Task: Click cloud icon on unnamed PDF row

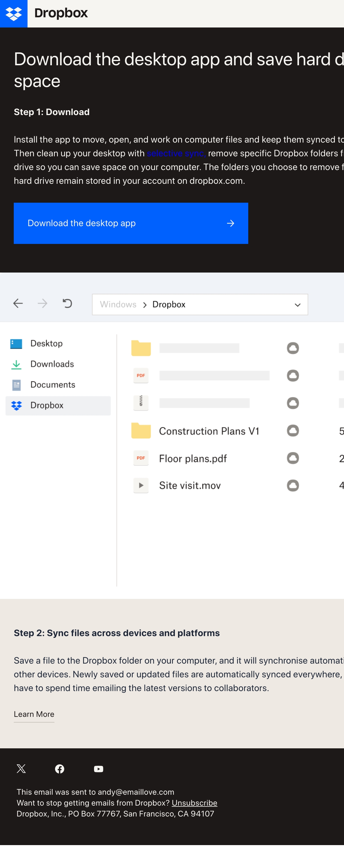Action: click(x=293, y=375)
